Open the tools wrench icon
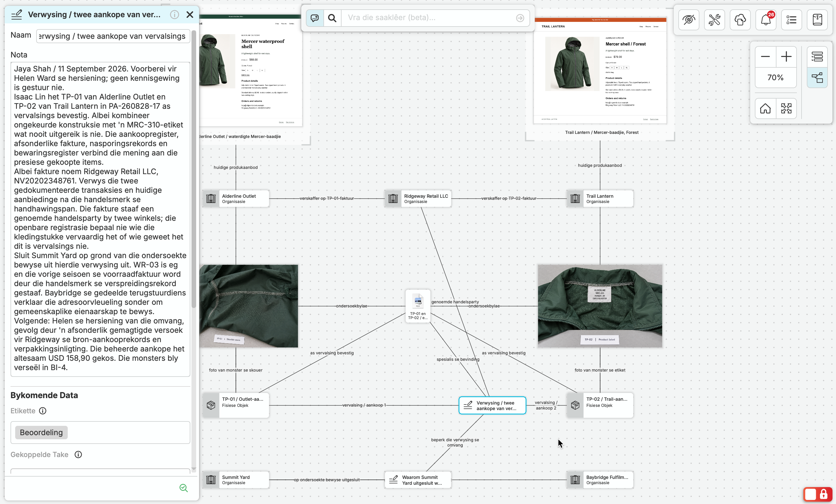The image size is (836, 504). (715, 20)
